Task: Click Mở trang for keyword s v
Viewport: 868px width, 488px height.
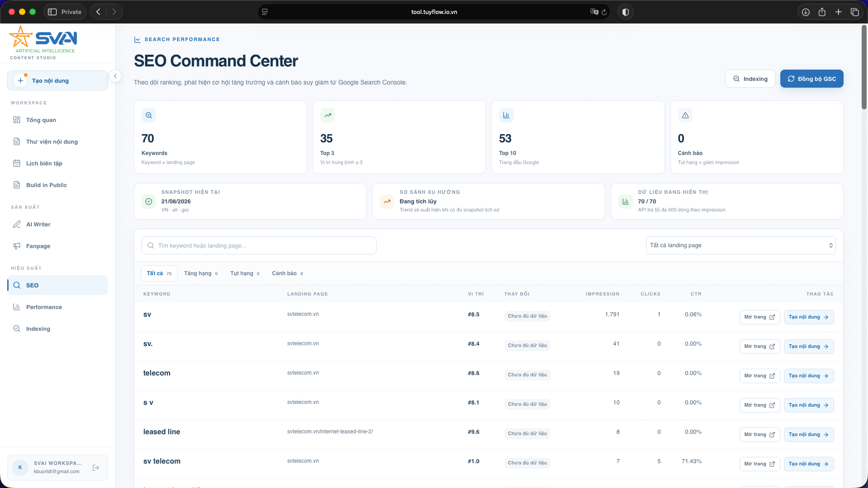Action: (759, 405)
